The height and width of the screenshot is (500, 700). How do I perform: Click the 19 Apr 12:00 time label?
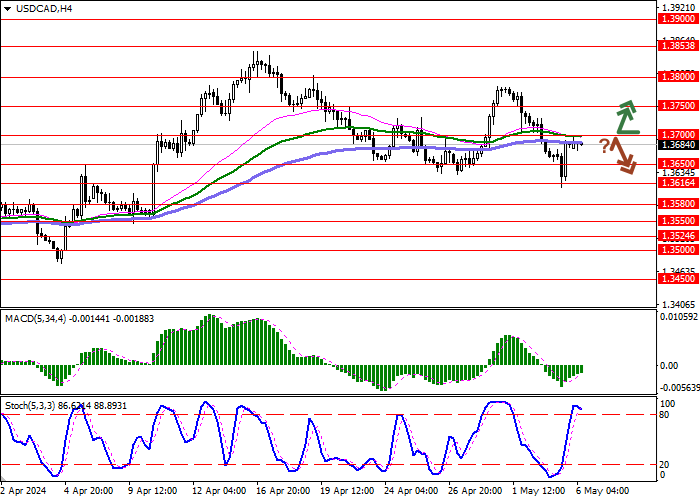(348, 490)
